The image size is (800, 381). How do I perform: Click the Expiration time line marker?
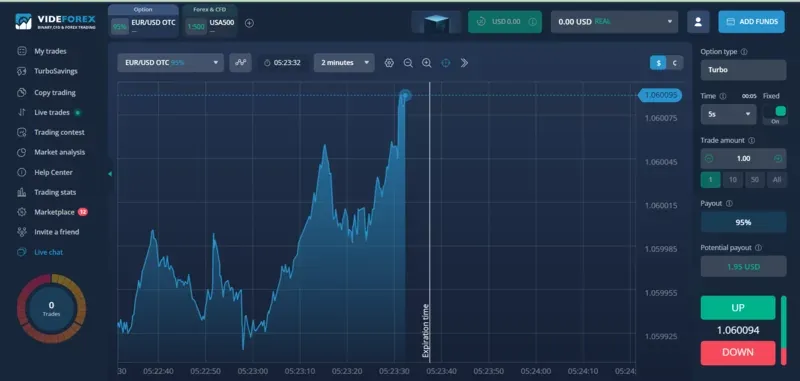pyautogui.click(x=430, y=222)
